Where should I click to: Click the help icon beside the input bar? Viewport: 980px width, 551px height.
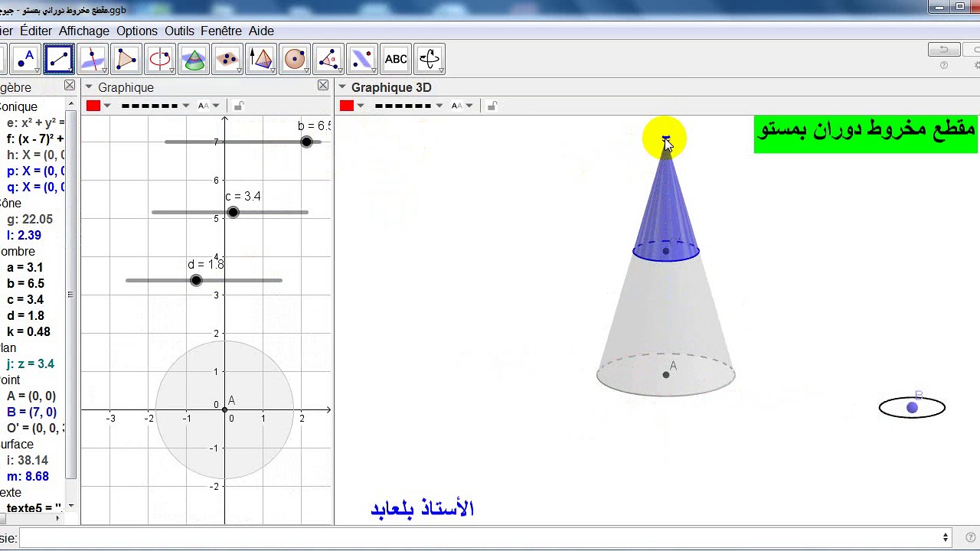point(972,537)
